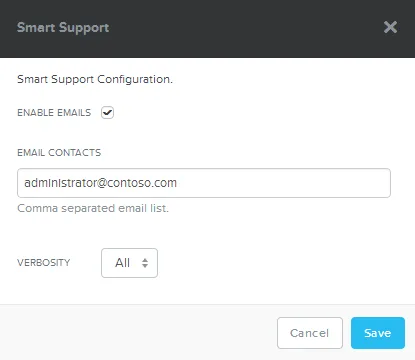Image resolution: width=415 pixels, height=360 pixels.
Task: Close the Smart Support dialog with X
Action: tap(390, 27)
